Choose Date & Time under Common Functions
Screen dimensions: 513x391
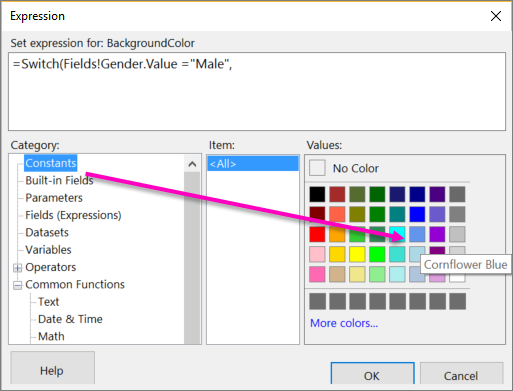point(70,319)
